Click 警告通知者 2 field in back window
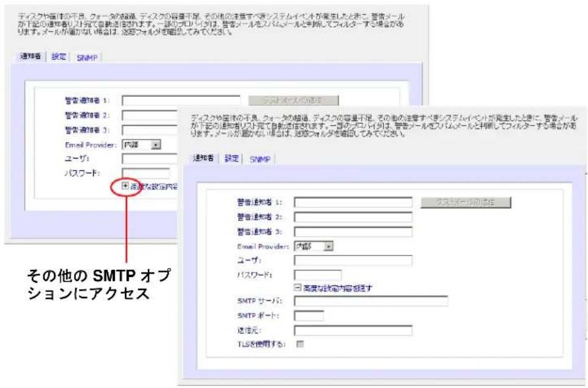The height and width of the screenshot is (388, 588). [149, 115]
